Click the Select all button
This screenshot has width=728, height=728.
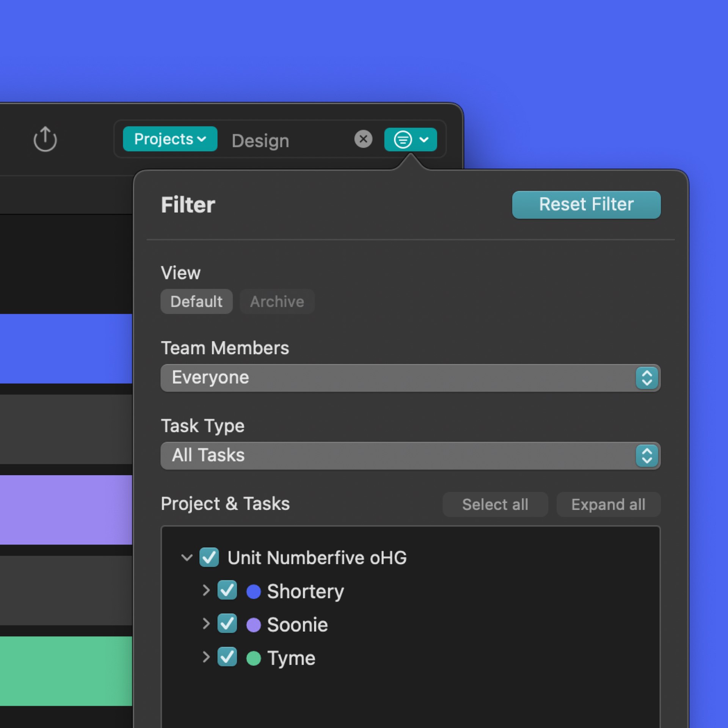[495, 505]
